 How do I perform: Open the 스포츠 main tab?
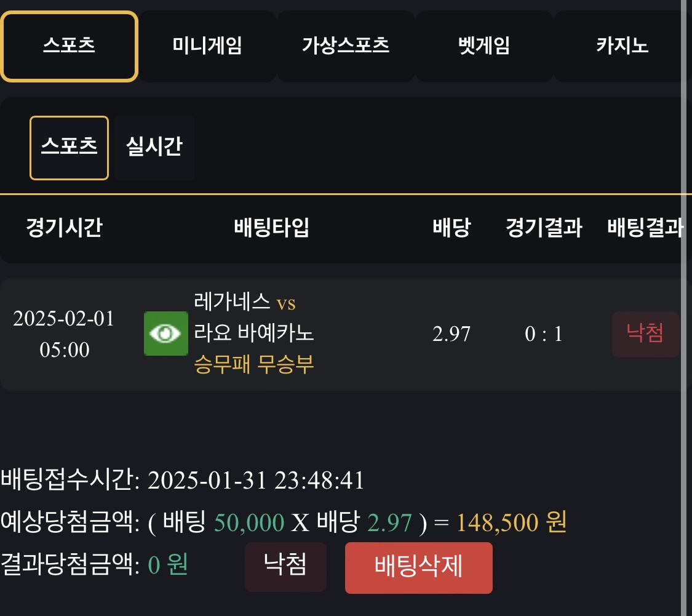[69, 46]
